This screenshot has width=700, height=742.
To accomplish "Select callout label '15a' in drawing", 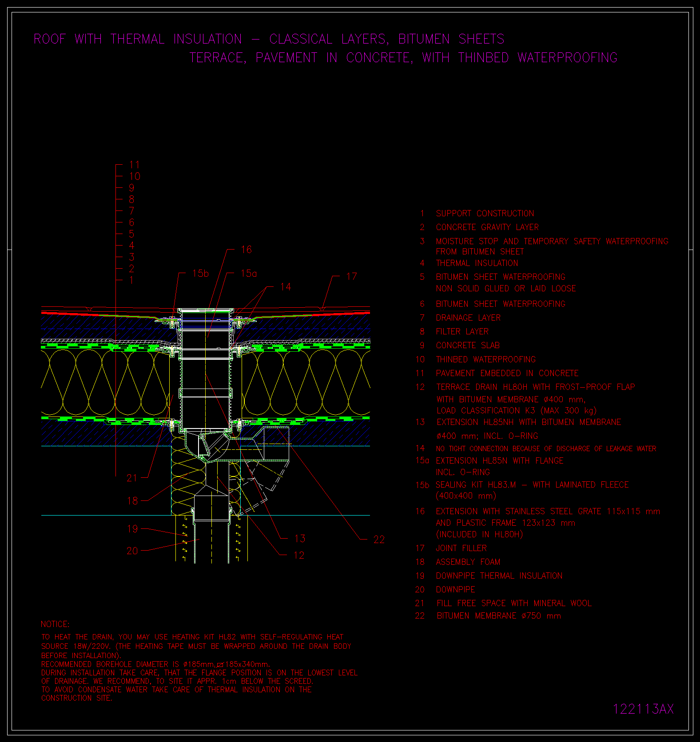I will click(249, 274).
